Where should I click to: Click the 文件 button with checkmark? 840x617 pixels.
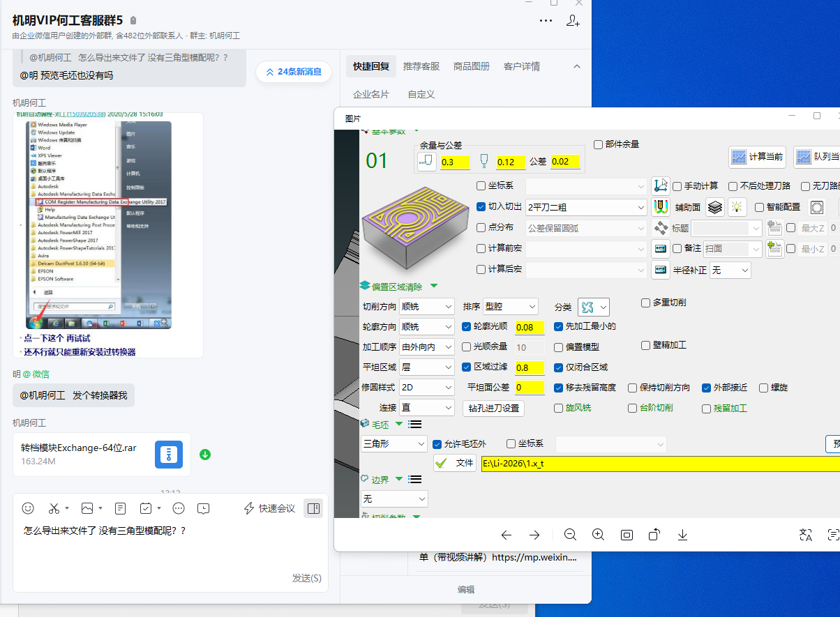[455, 463]
